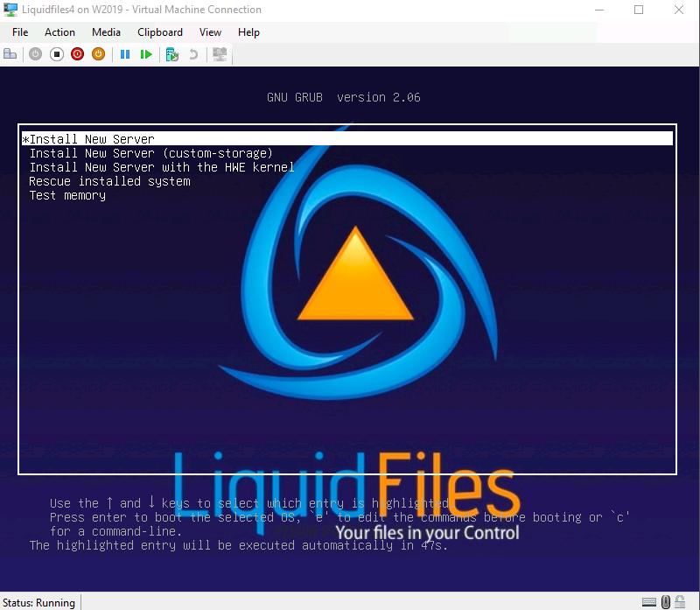700x610 pixels.
Task: Create a checkpoint of the VM
Action: (x=171, y=54)
